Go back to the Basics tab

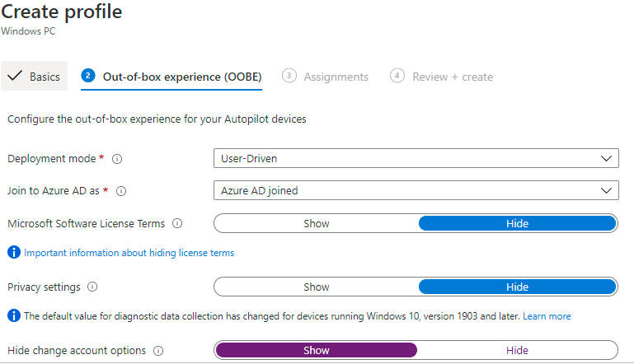click(34, 76)
